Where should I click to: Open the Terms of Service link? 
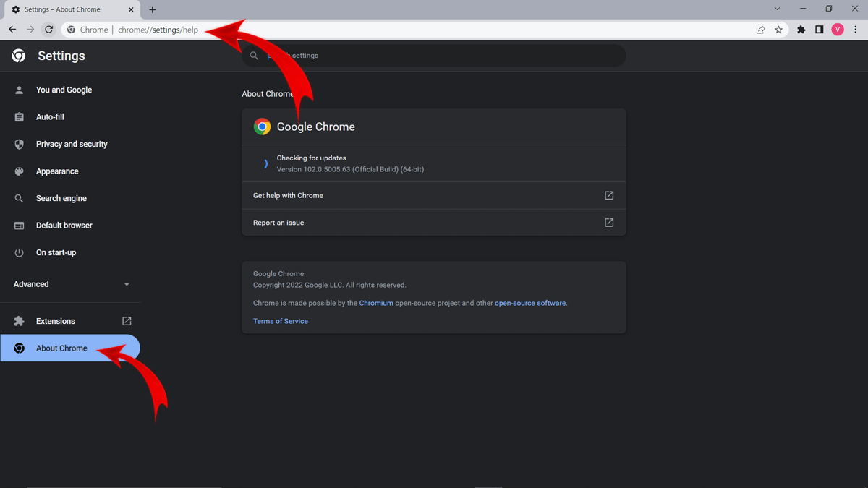(x=281, y=321)
